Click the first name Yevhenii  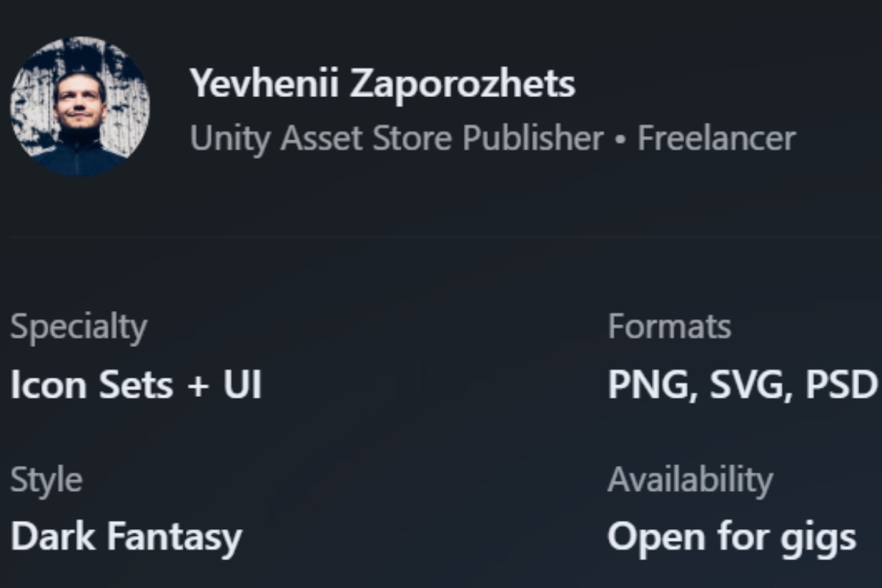coord(264,83)
